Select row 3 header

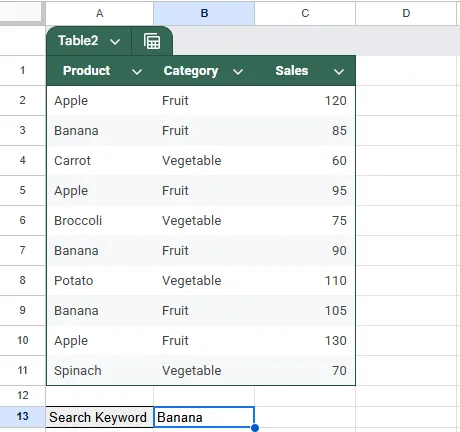click(x=22, y=130)
